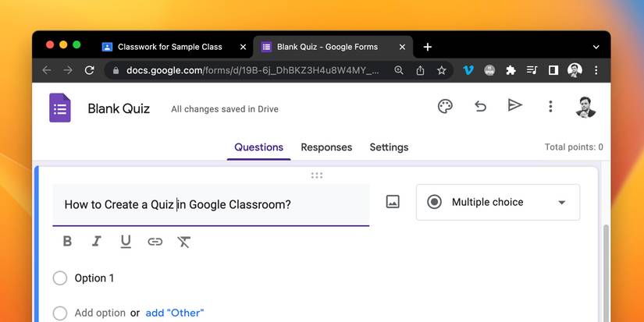
Task: Click the Add option radio circle
Action: (x=60, y=313)
